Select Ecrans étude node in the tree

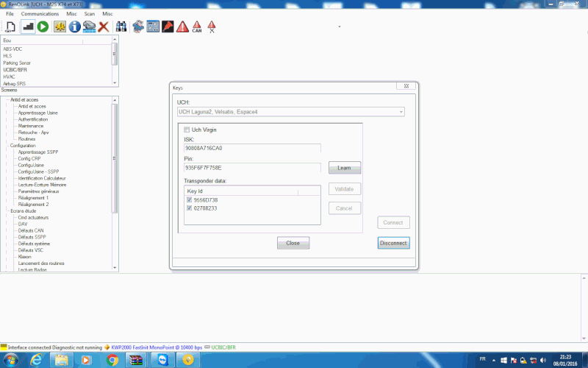24,211
